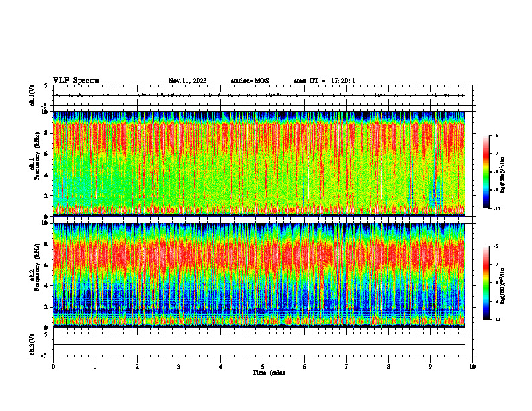This screenshot has height=411, width=532.
Task: Click the 'station=MOS' header label
Action: tap(250, 81)
